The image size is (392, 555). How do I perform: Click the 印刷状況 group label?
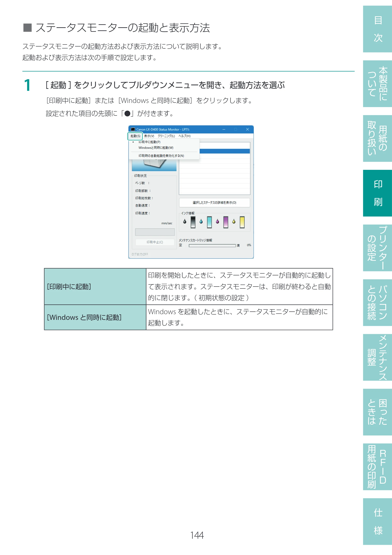point(140,176)
